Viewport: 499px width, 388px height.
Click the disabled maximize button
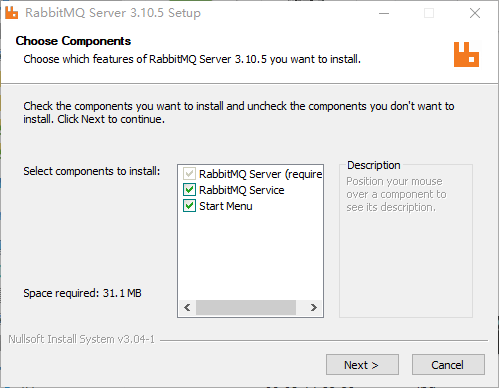(x=429, y=13)
